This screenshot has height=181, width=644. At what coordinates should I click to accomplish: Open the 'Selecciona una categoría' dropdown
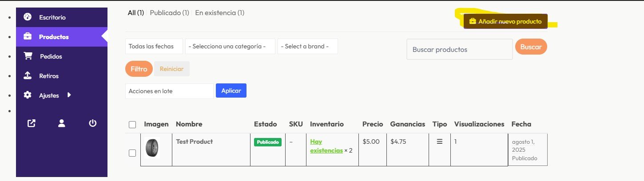pos(230,47)
